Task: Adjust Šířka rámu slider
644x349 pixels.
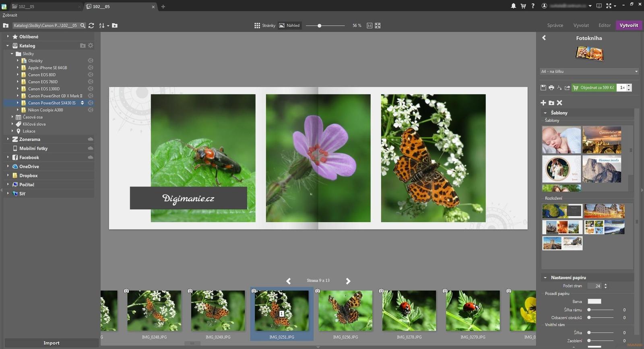Action: coord(589,310)
